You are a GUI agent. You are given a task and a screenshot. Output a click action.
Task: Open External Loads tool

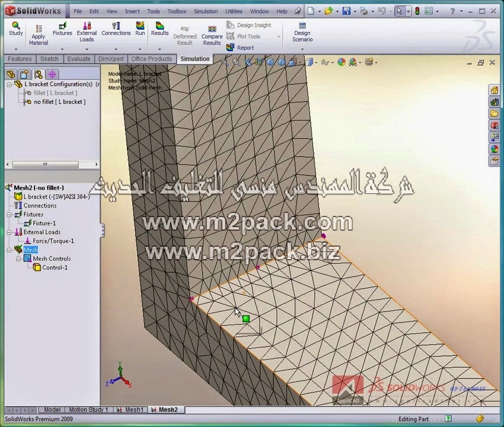tap(87, 32)
